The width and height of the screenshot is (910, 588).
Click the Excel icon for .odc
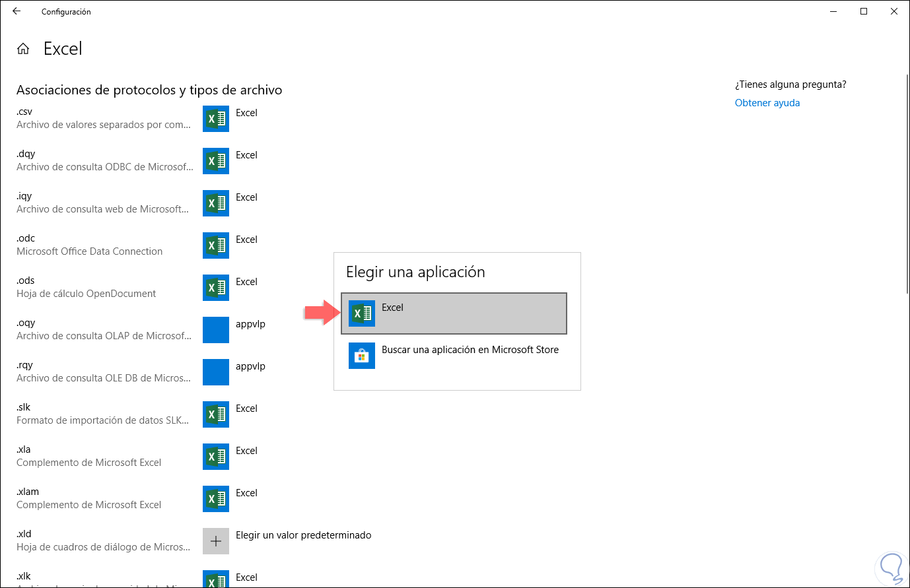click(x=216, y=245)
